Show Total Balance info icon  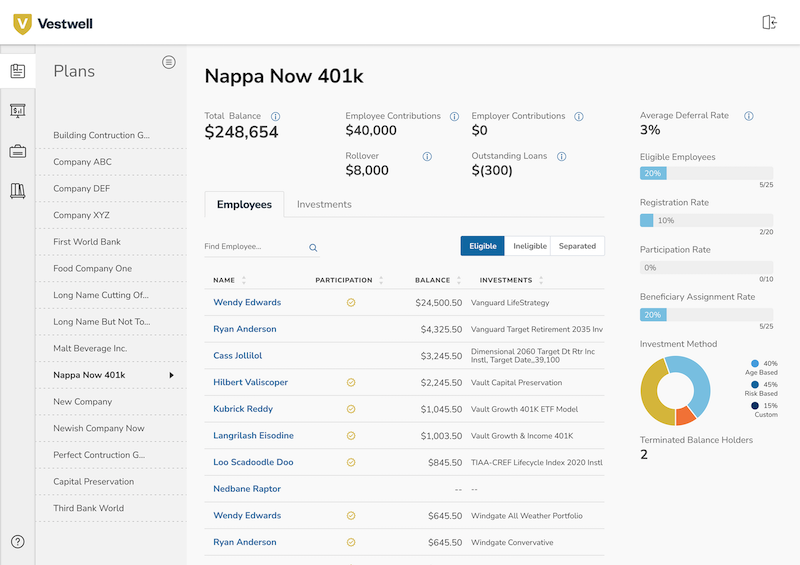(276, 116)
